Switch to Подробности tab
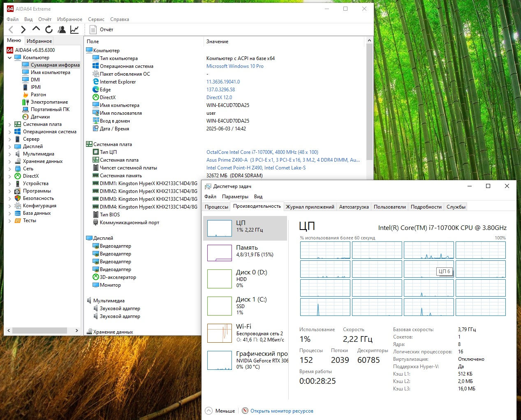521x420 pixels. [426, 207]
